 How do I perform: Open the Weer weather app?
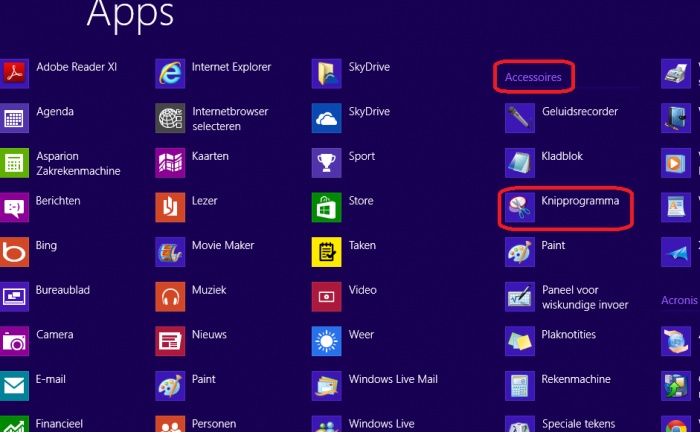(343, 341)
